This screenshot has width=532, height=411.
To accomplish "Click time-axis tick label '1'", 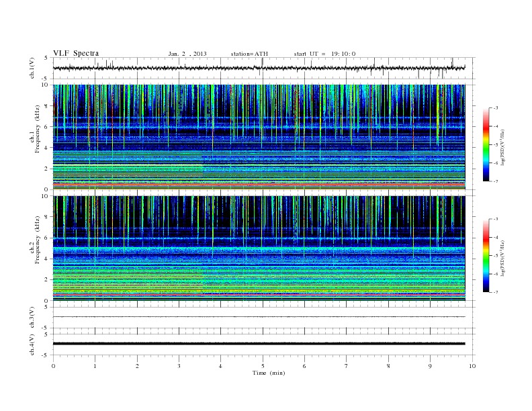I will 95,366.
